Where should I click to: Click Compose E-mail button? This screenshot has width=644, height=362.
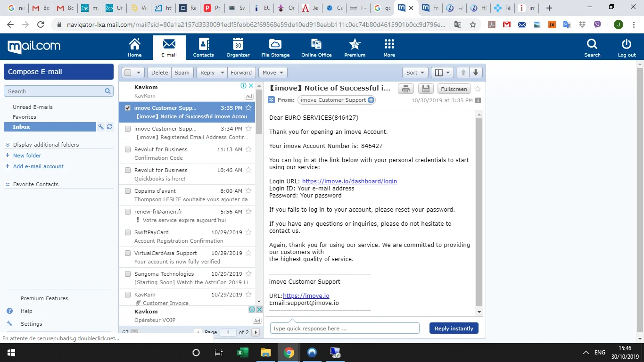[x=59, y=72]
